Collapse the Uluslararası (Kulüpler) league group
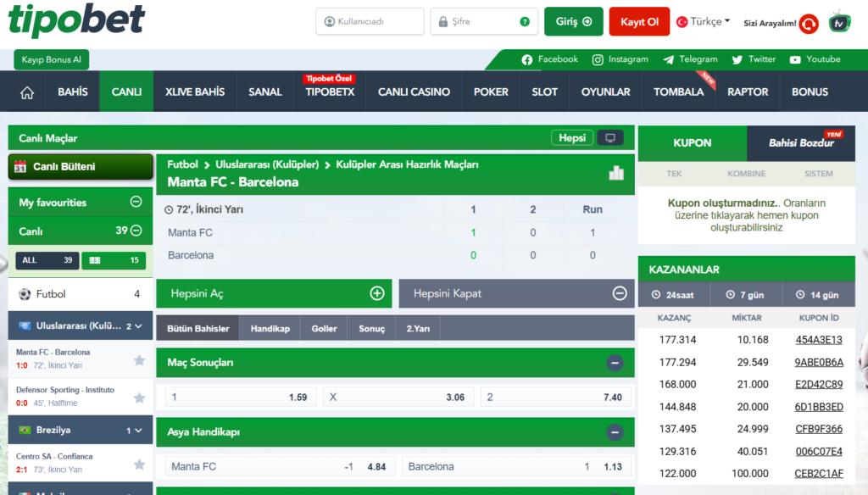The width and height of the screenshot is (868, 495). pos(138,326)
